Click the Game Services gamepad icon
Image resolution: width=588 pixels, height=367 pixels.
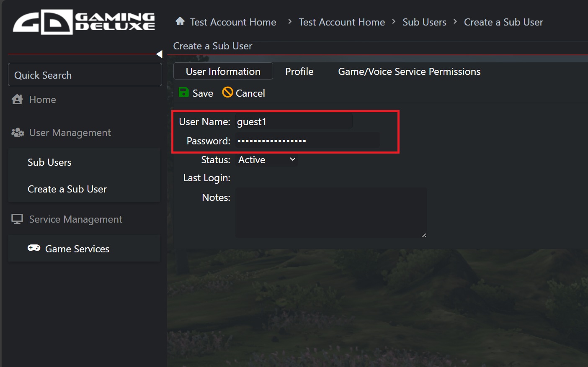coord(34,248)
